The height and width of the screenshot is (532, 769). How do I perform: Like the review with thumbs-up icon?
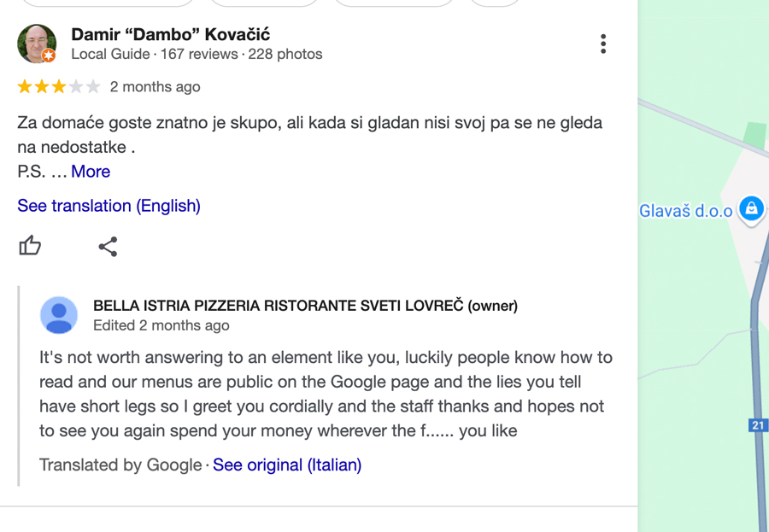click(30, 246)
